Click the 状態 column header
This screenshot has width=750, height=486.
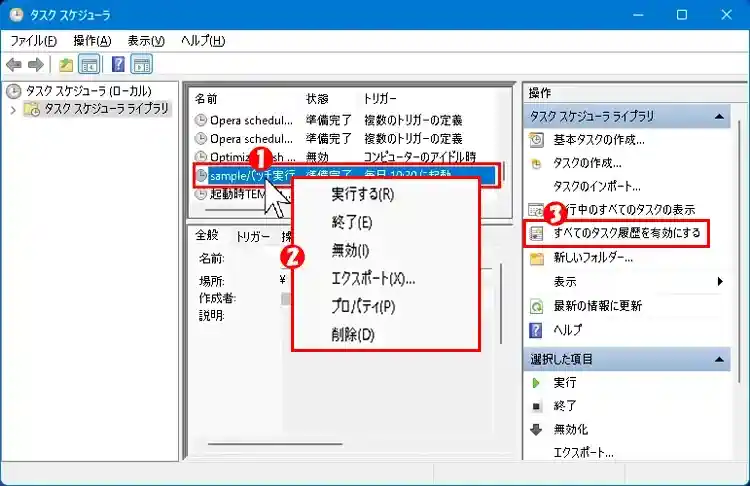tap(317, 99)
